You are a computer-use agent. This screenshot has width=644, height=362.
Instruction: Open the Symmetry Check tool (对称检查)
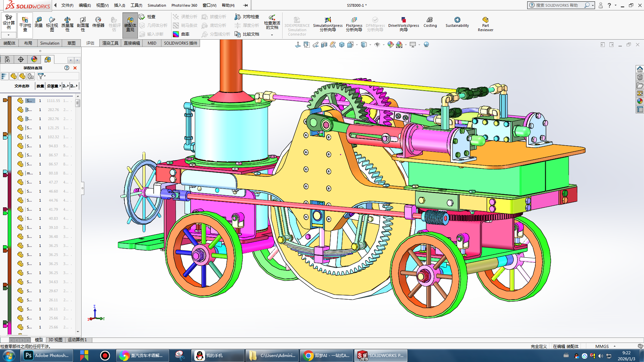(247, 17)
